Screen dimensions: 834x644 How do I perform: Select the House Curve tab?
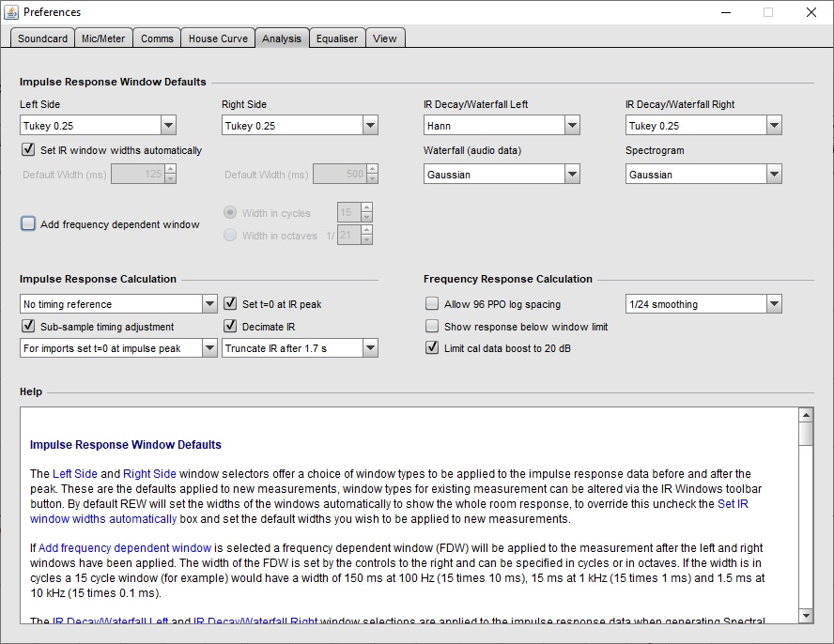click(x=218, y=38)
